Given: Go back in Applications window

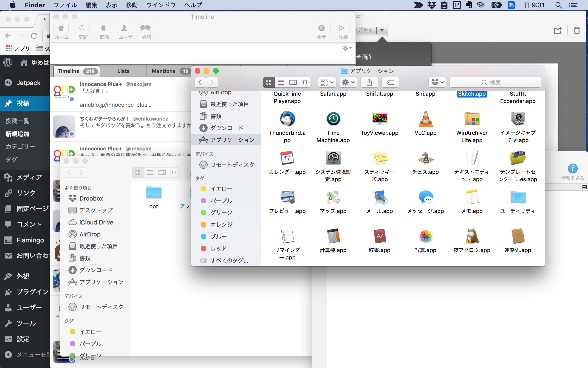Looking at the screenshot, I should pos(200,83).
